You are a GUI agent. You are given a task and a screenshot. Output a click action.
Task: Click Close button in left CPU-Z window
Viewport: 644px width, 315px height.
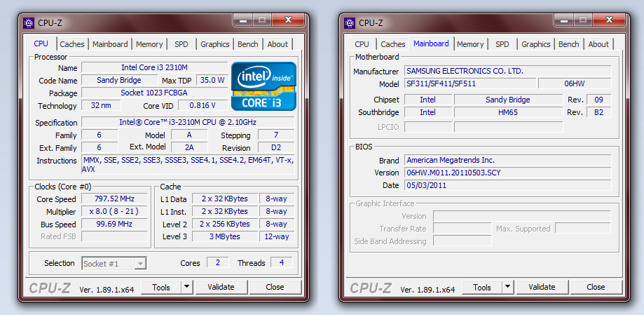(x=275, y=287)
